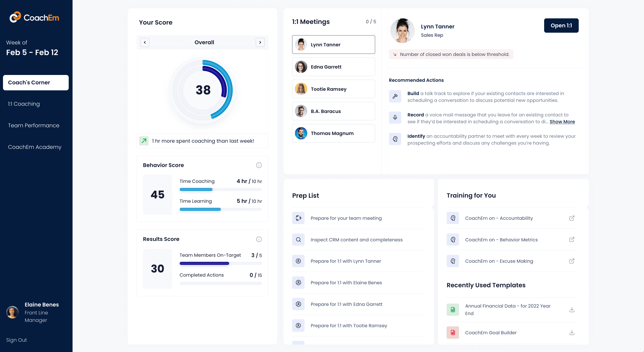The image size is (644, 352).
Task: Click the green trend arrow icon
Action: click(x=144, y=141)
